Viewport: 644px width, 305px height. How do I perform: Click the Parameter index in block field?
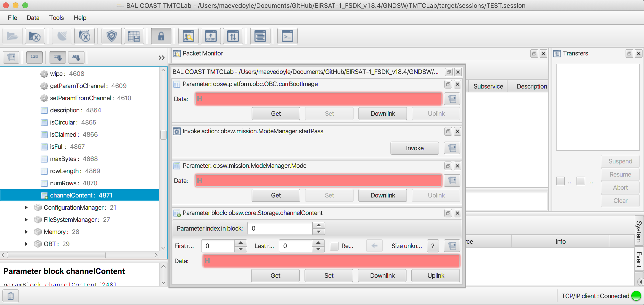tap(280, 228)
